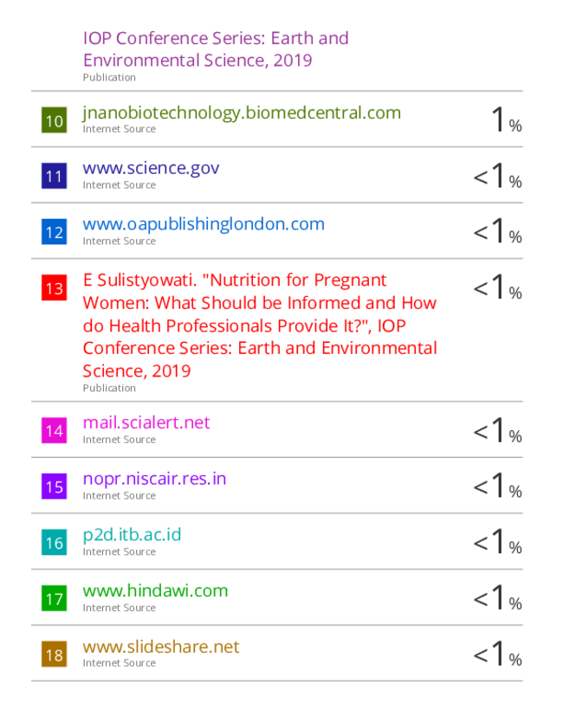Open the nopr.niscair.res.in source link
563x728 pixels.
click(x=154, y=479)
